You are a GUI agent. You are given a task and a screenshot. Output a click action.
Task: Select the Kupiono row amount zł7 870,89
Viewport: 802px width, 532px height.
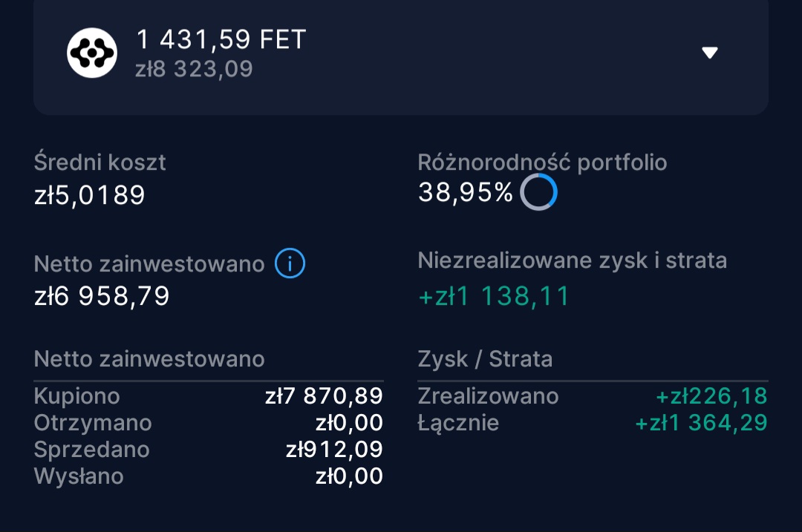[x=324, y=395]
